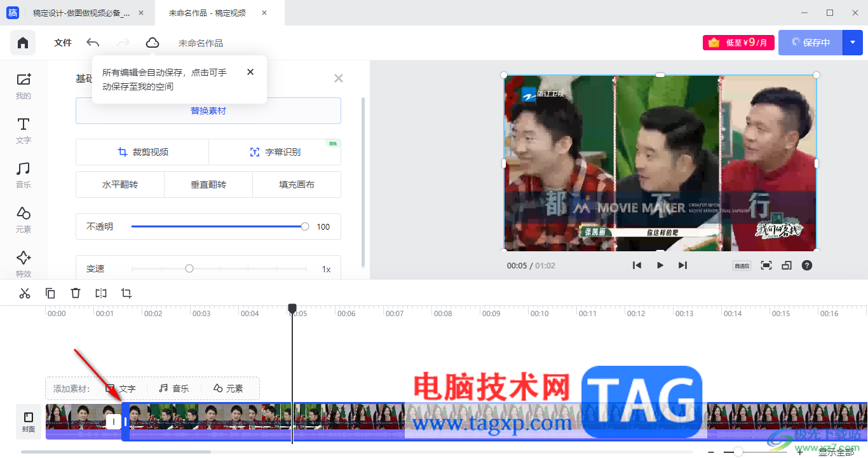Viewport: 868px width, 458px height.
Task: Add 音乐 material to timeline
Action: coord(173,388)
